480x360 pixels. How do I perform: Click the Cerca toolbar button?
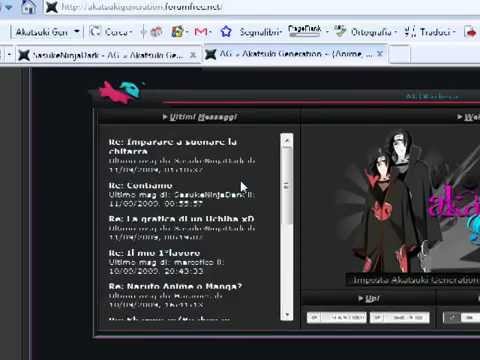(111, 32)
